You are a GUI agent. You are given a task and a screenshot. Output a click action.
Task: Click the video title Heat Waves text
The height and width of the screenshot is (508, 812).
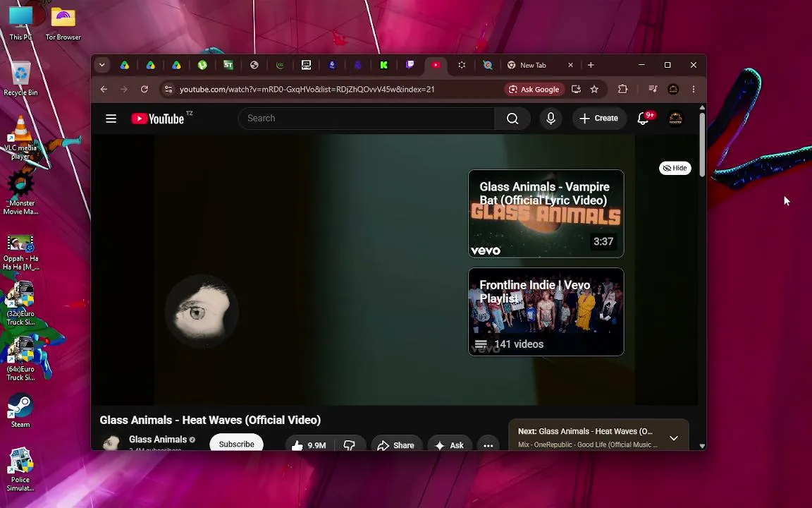[x=210, y=420]
